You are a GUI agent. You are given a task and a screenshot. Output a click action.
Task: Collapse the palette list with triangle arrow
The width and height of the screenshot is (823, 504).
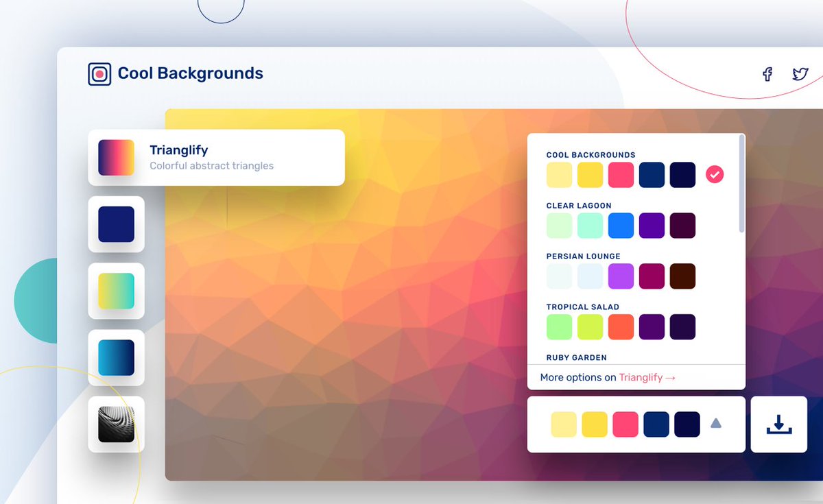(716, 423)
